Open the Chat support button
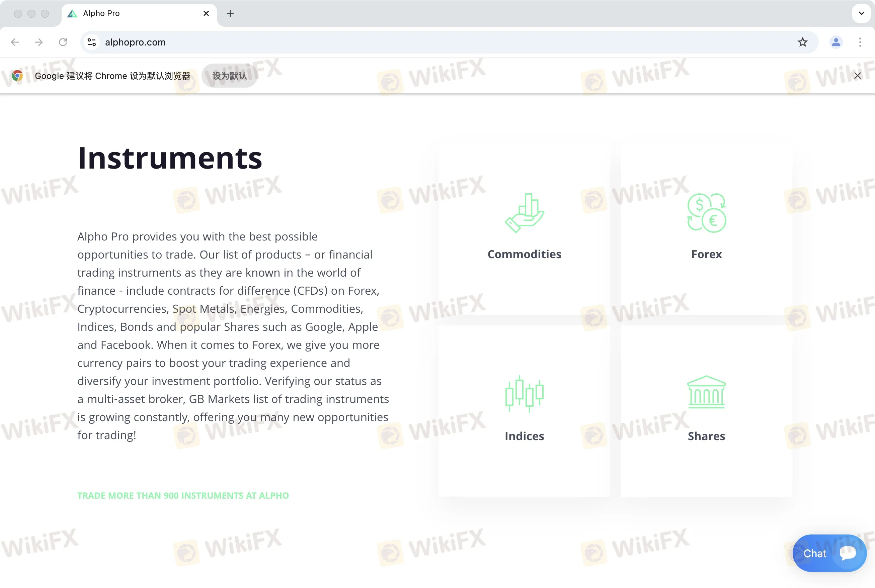Screen dimensions: 875x588 [829, 553]
